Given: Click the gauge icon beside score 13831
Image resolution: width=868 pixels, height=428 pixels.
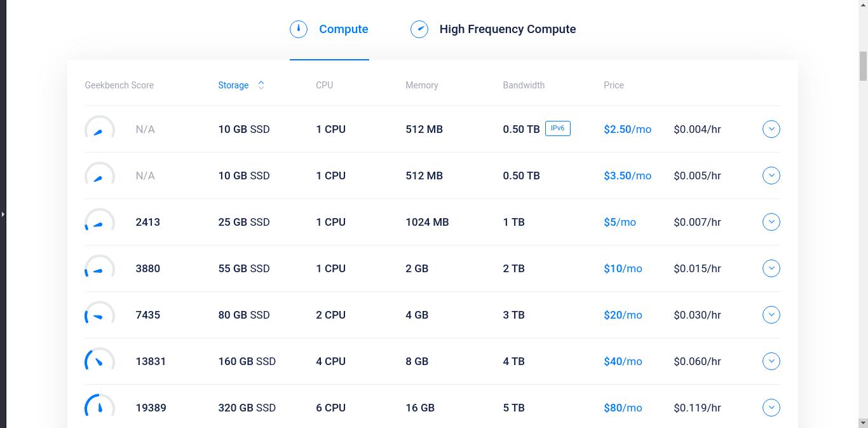Looking at the screenshot, I should coord(100,360).
